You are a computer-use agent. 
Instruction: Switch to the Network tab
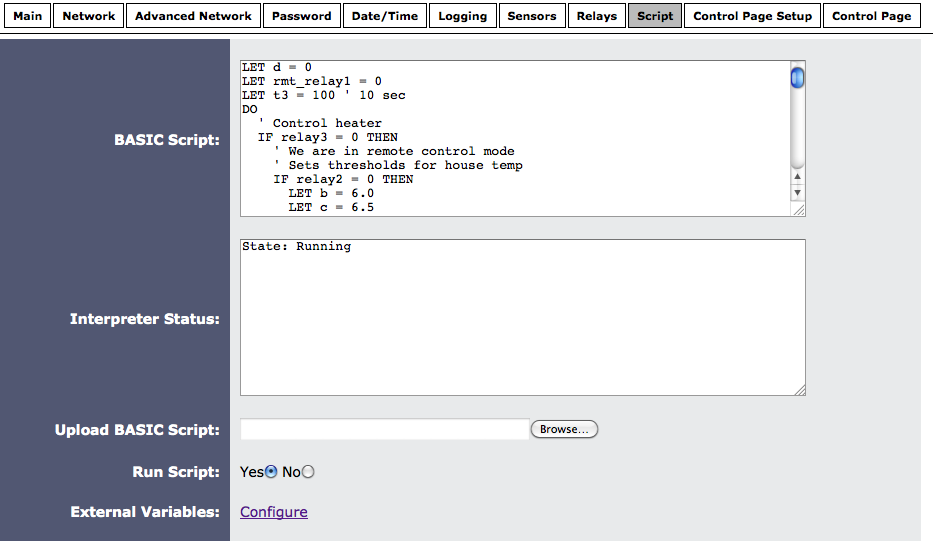click(89, 16)
